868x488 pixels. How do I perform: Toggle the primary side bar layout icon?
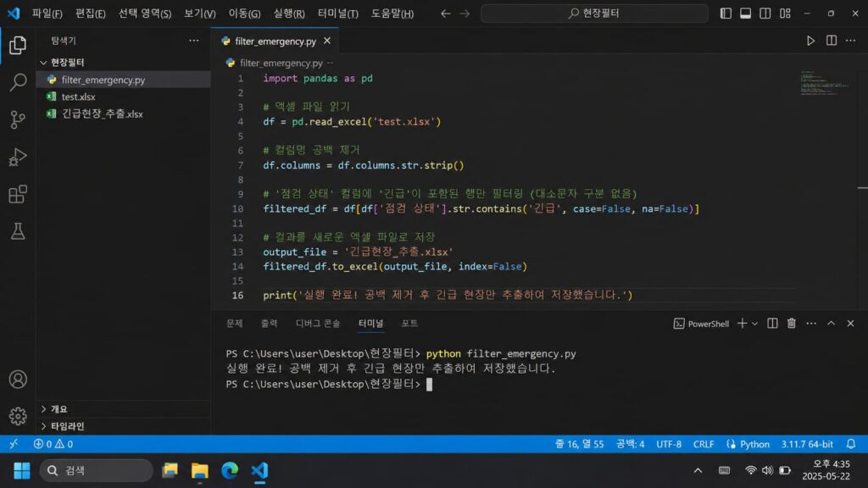tap(726, 14)
